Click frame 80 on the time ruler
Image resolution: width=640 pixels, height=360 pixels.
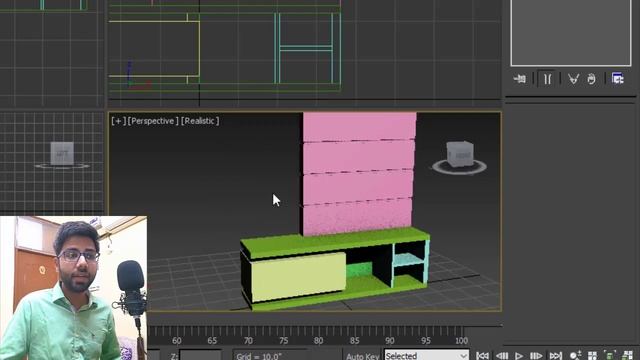tap(319, 340)
